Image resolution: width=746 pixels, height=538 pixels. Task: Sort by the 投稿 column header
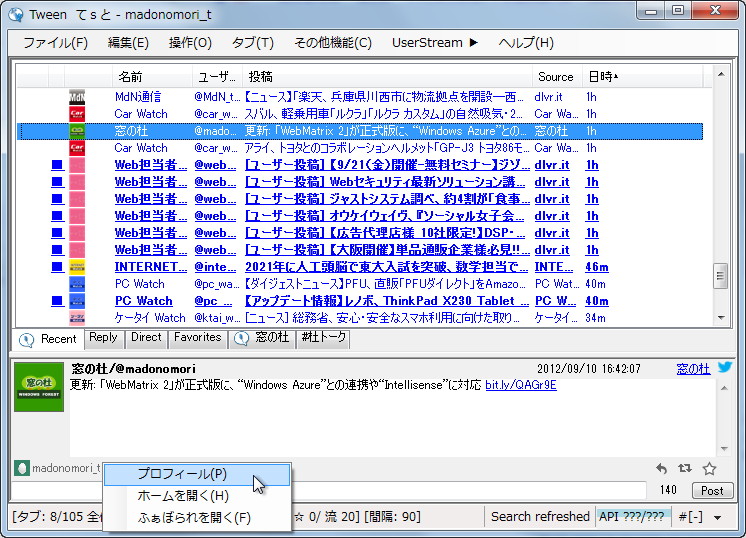[x=387, y=77]
